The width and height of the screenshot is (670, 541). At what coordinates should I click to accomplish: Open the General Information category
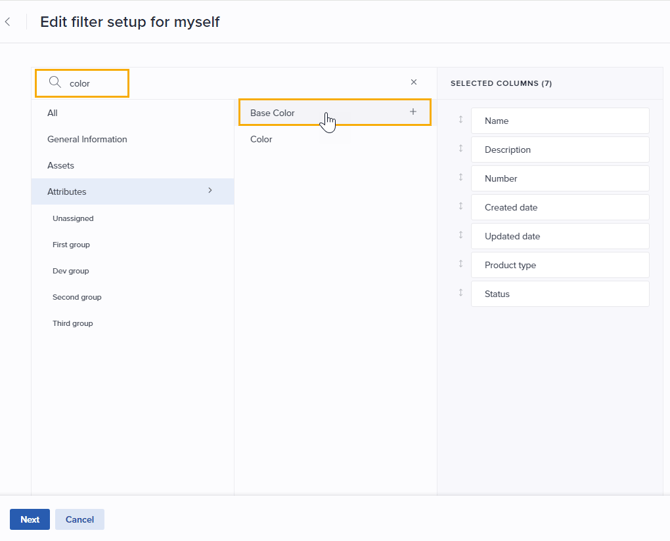87,139
